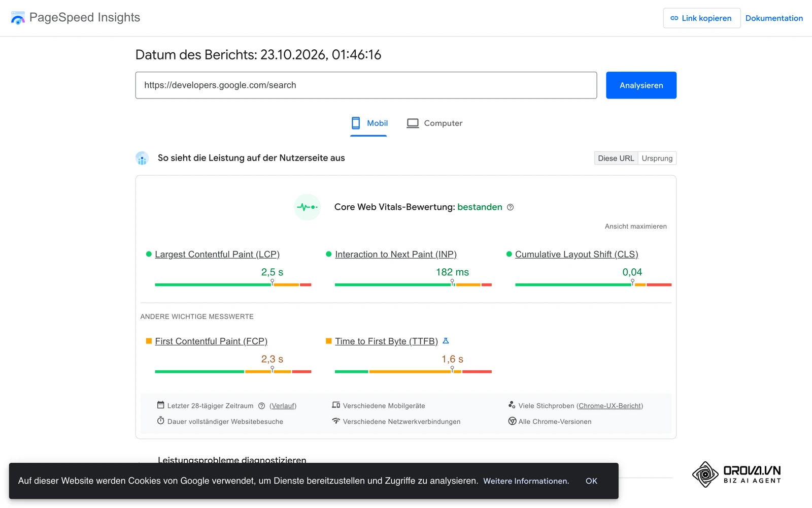This screenshot has height=508, width=812.
Task: Click the samples icon beside Viele Stichproben
Action: (x=512, y=405)
